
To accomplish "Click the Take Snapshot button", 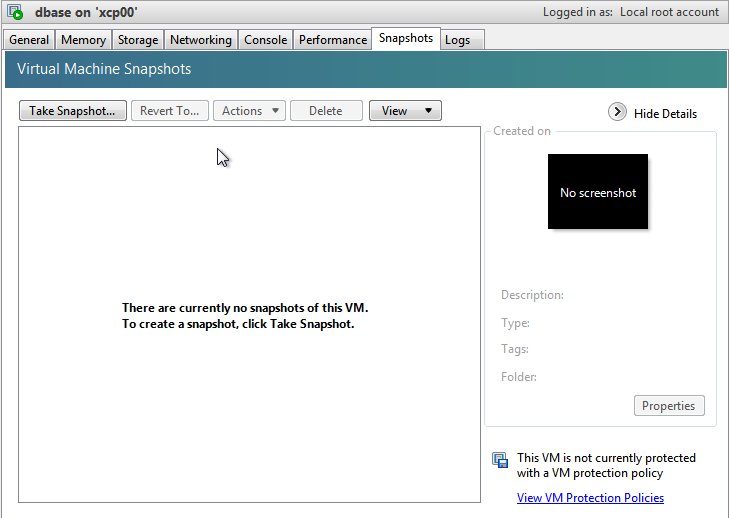I will coord(73,111).
